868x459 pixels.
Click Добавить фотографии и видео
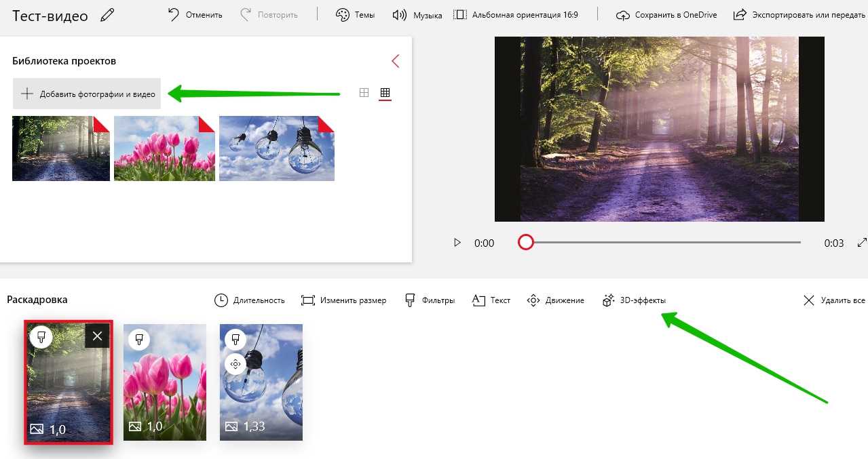point(87,94)
